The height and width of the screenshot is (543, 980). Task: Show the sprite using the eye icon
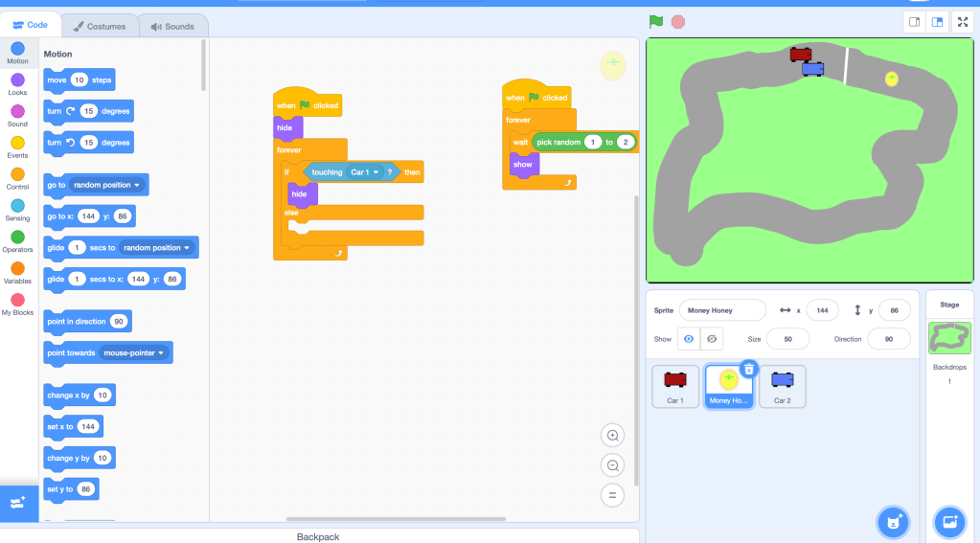pos(689,339)
